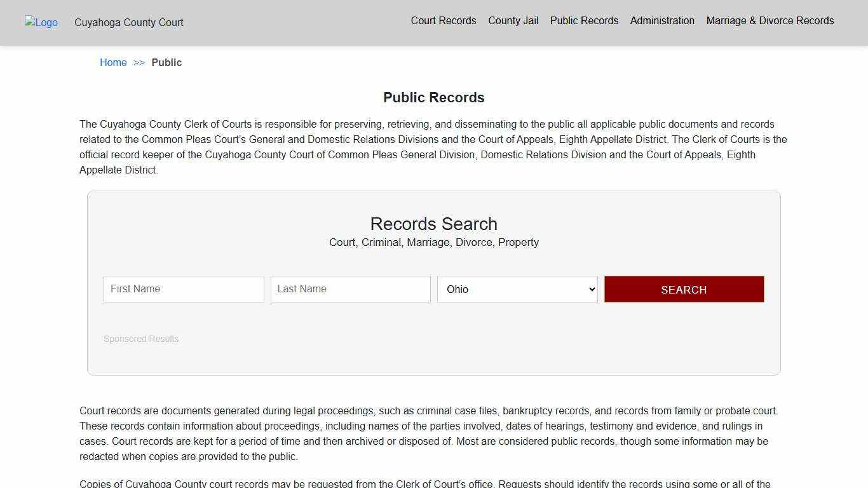
Task: Click the Public Records page title
Action: tap(433, 97)
